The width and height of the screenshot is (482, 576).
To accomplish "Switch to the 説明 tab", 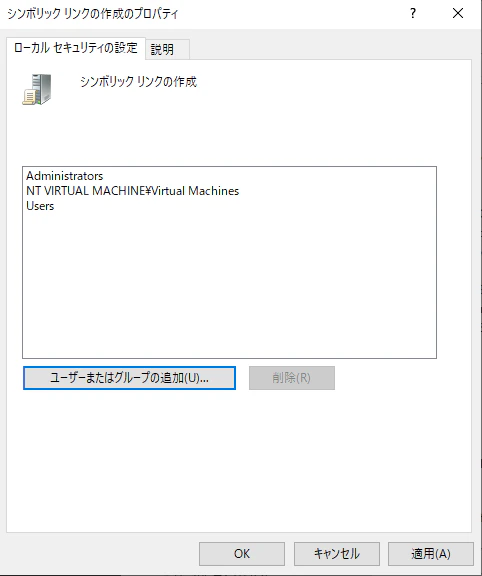I will 168,49.
